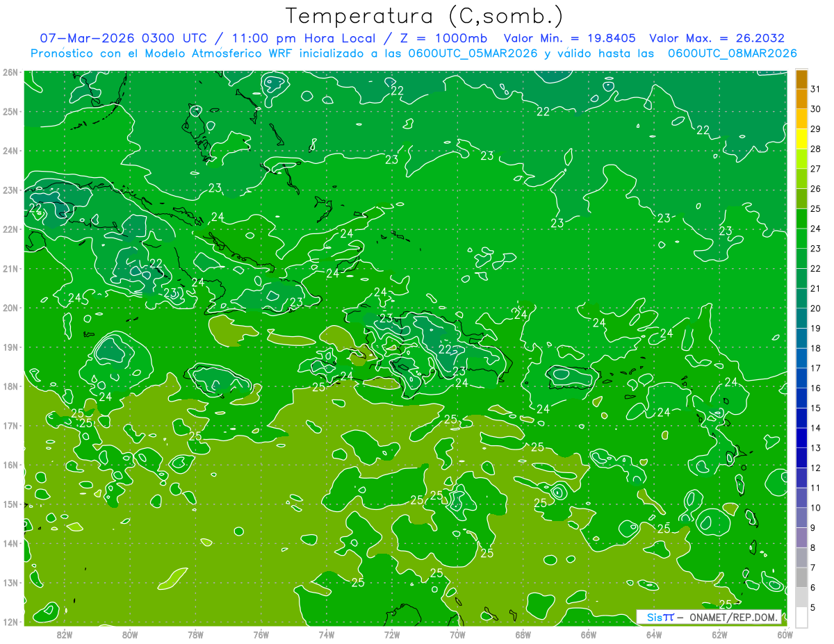Click the '11:00 pm Hora Local' text
Screen dimensions: 834x644
pos(303,38)
